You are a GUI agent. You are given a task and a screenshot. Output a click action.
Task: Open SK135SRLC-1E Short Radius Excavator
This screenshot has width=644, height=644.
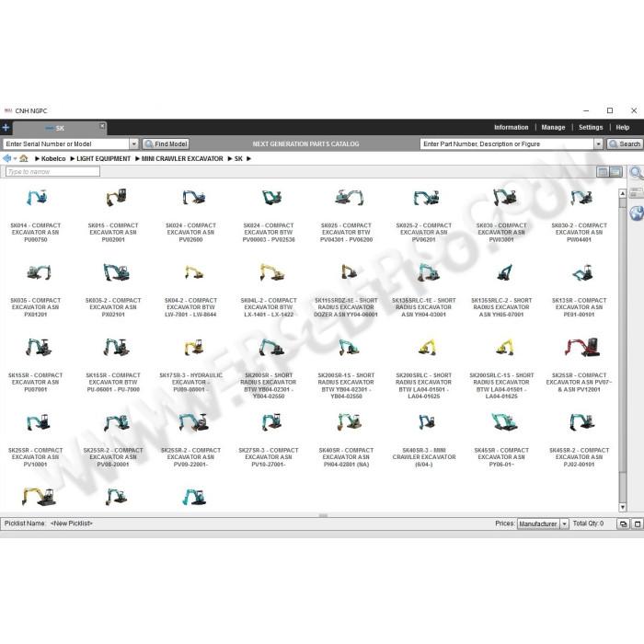click(424, 290)
